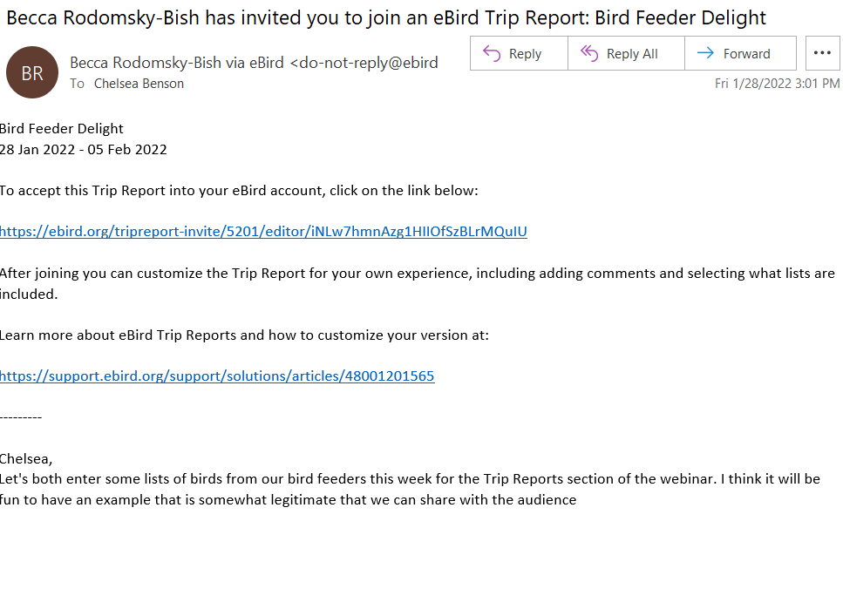Click the 'Chelsea,' greeting line
The image size is (843, 616).
pos(26,459)
